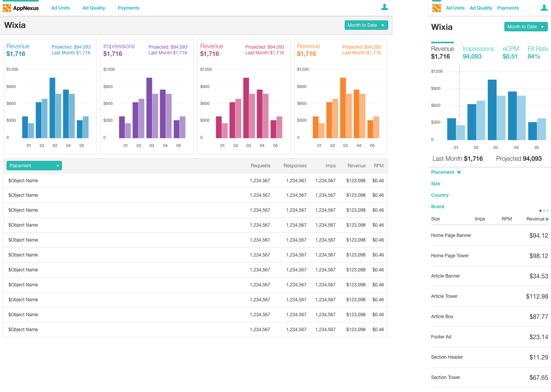Click the arrow next to the Revenue column in the mobile table
551x392 pixels.
pyautogui.click(x=548, y=219)
